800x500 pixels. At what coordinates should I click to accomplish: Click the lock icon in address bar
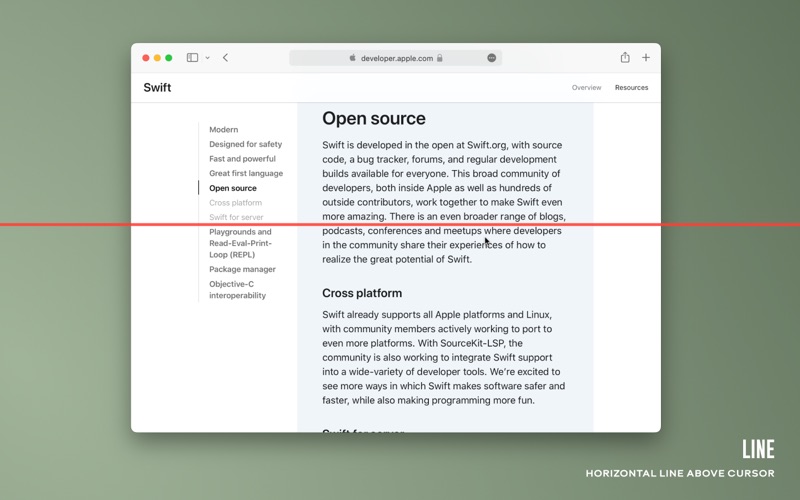pos(440,58)
